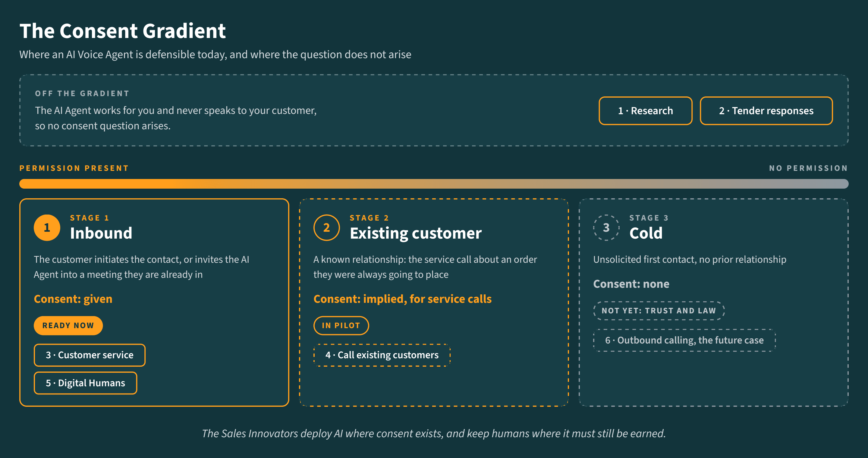The height and width of the screenshot is (458, 868).
Task: Click the 'STAGE 3' label
Action: pos(649,218)
